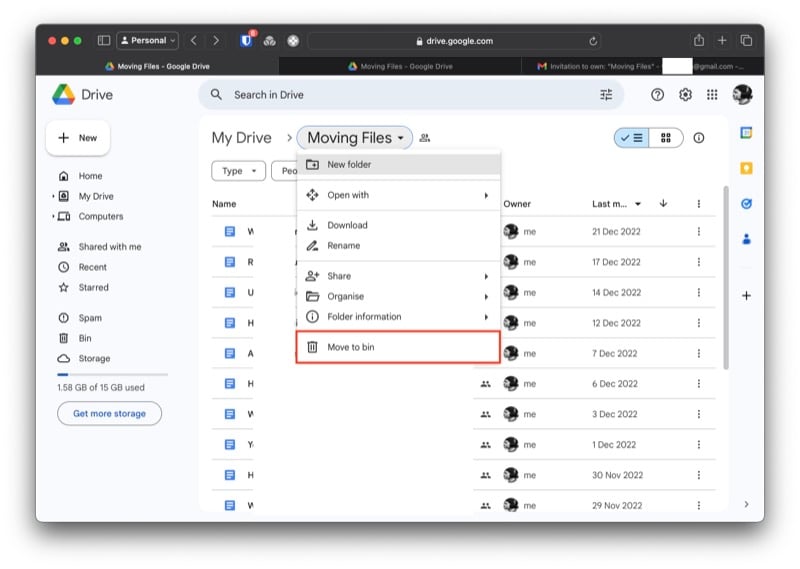This screenshot has width=800, height=569.
Task: Open the Moving Files folder dropdown
Action: pos(355,138)
